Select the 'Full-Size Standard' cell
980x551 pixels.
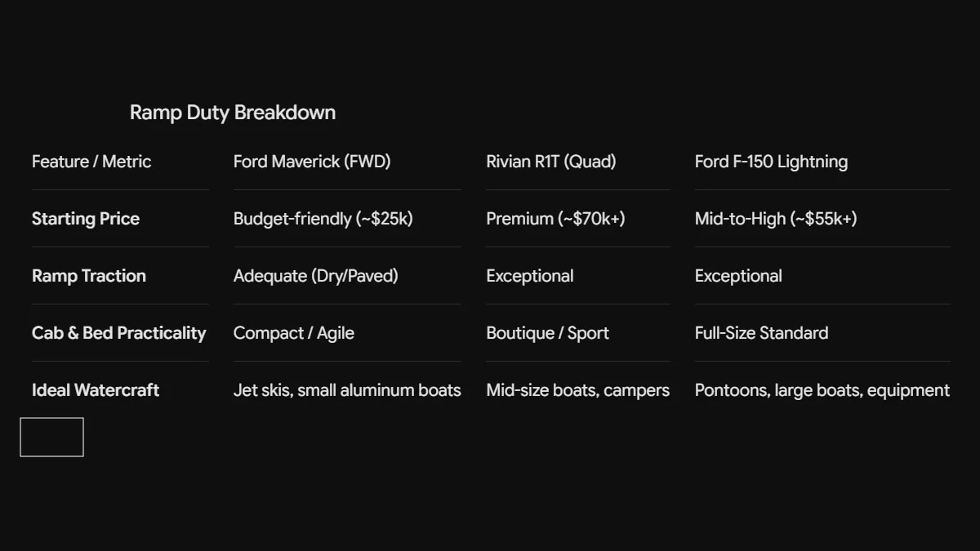pyautogui.click(x=762, y=333)
